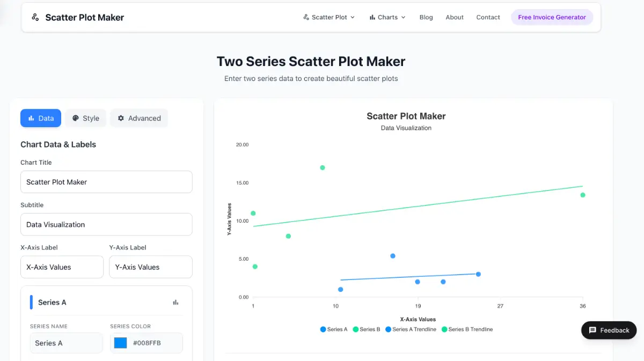644x361 pixels.
Task: Open the Series A color swatch picker
Action: click(x=120, y=342)
